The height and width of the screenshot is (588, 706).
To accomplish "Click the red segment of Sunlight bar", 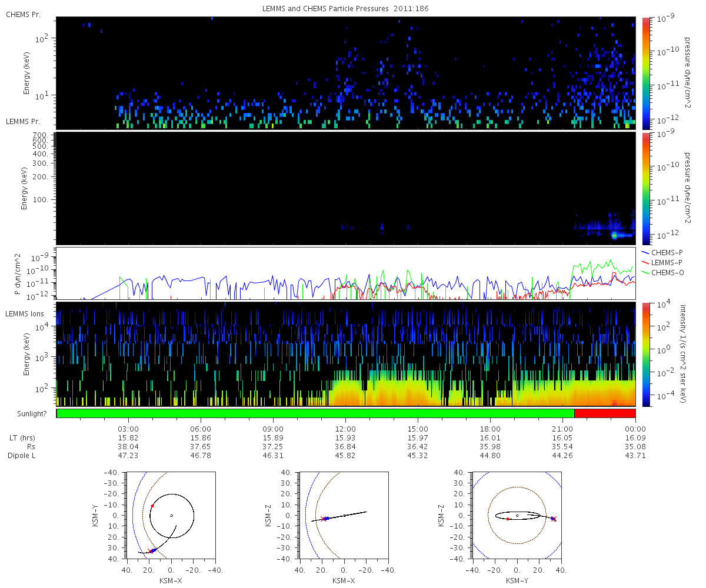I will click(605, 413).
